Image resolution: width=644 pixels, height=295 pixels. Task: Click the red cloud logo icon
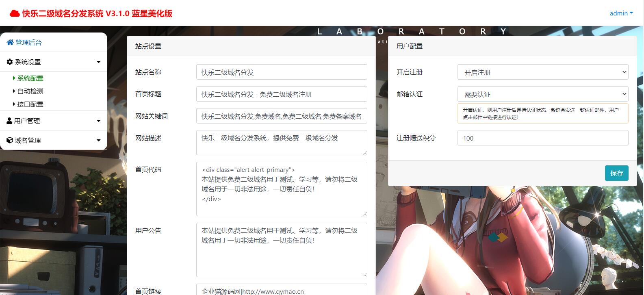(x=15, y=13)
